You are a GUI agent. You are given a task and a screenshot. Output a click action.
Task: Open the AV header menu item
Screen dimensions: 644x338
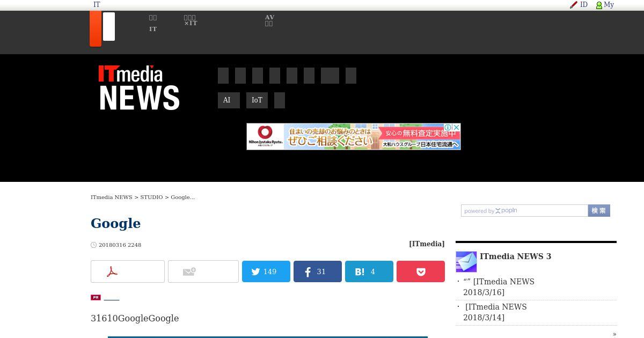(269, 20)
